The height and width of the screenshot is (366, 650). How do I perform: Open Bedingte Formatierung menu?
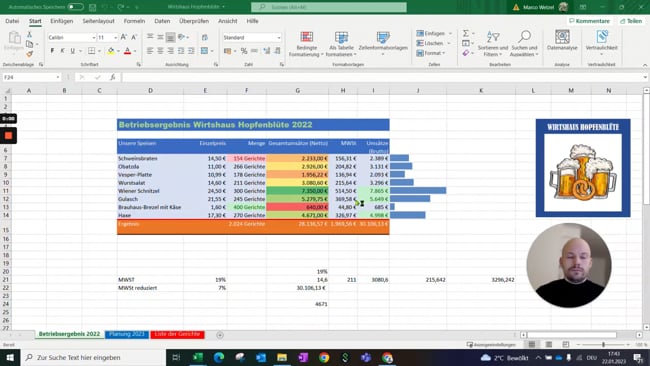tap(306, 44)
